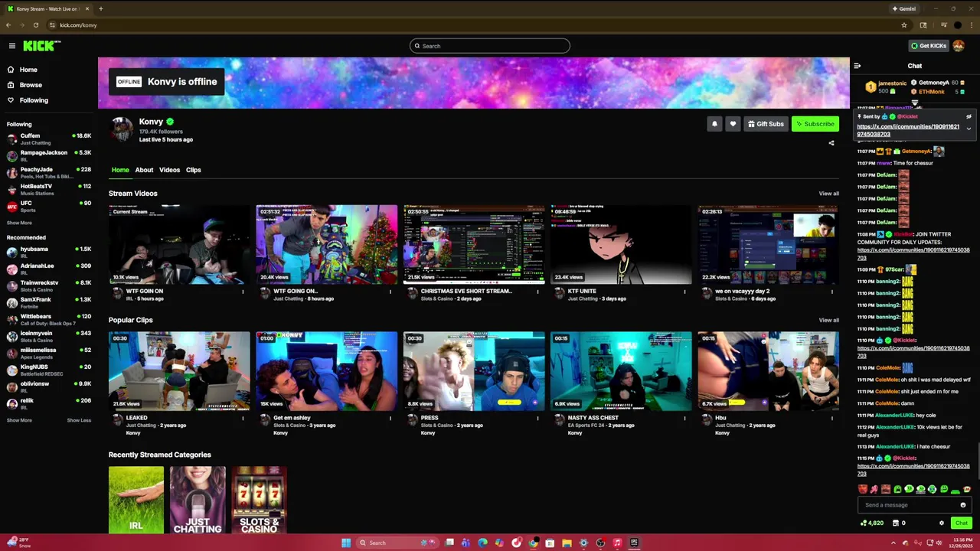Collapse the chat panel icon

[857, 66]
